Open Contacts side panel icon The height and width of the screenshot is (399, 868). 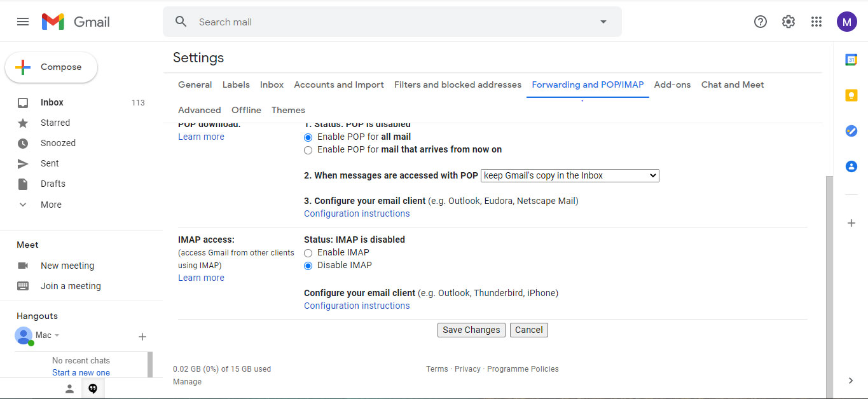tap(851, 166)
